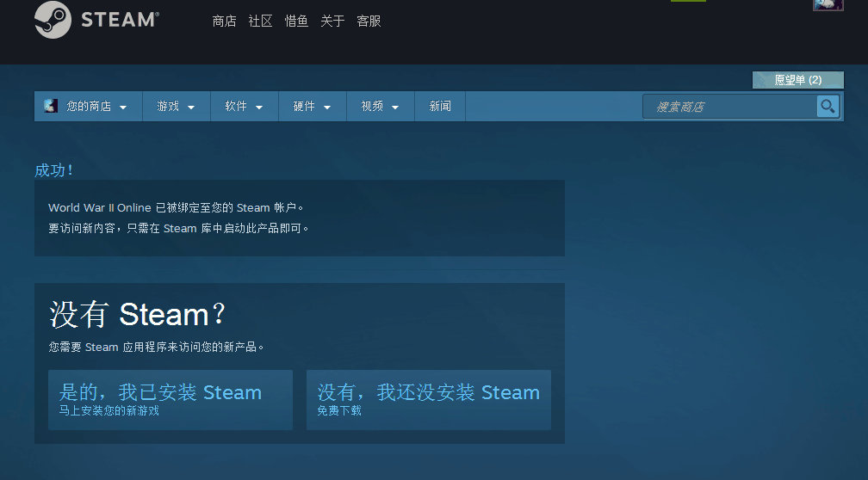Open the 新闻 tab
The image size is (868, 480).
440,106
